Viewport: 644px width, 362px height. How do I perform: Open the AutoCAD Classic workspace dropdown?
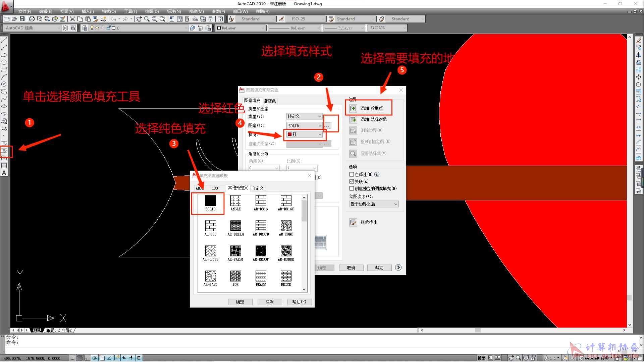tap(32, 28)
